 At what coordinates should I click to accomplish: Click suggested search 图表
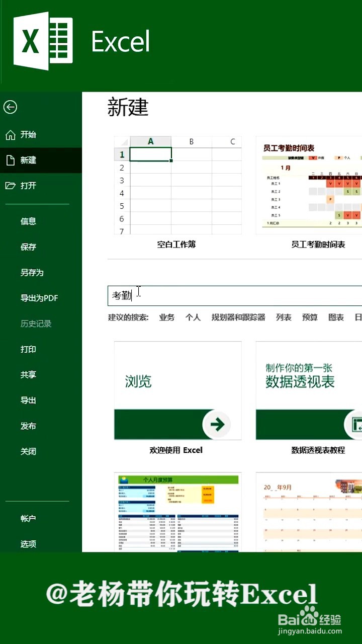(x=336, y=317)
